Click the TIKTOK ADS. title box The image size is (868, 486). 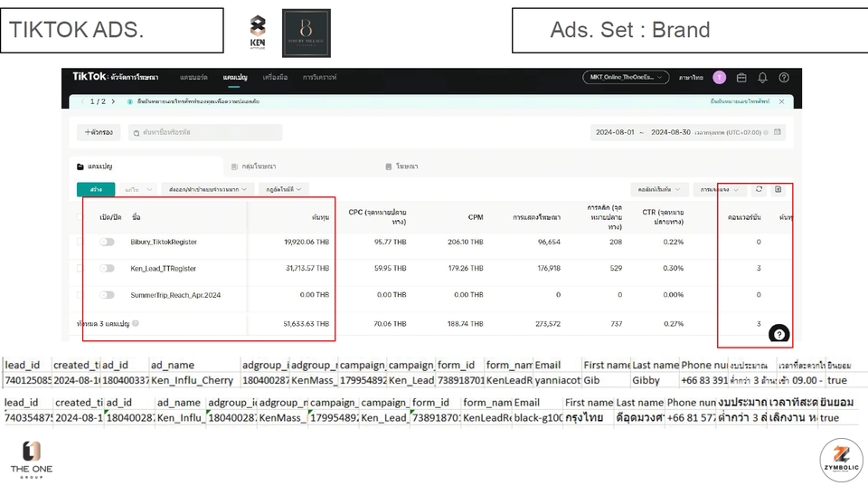(x=112, y=30)
